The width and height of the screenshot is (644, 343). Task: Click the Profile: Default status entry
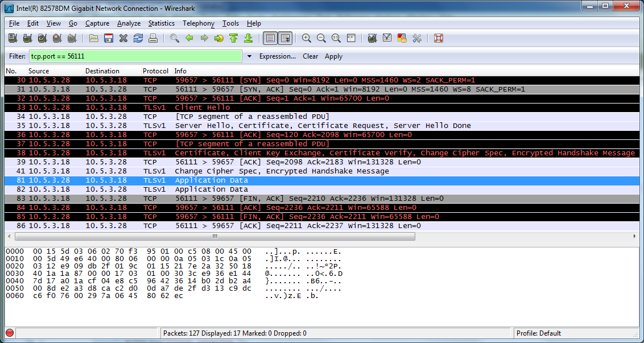tap(538, 333)
